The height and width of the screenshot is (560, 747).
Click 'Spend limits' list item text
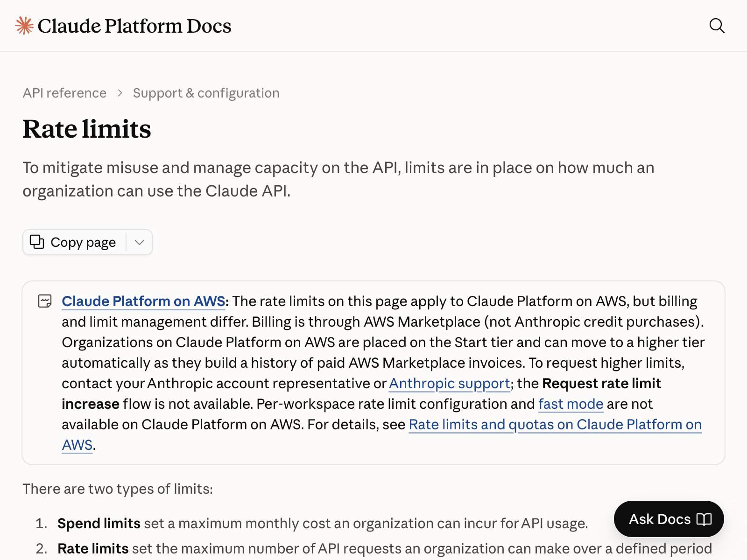(x=99, y=523)
